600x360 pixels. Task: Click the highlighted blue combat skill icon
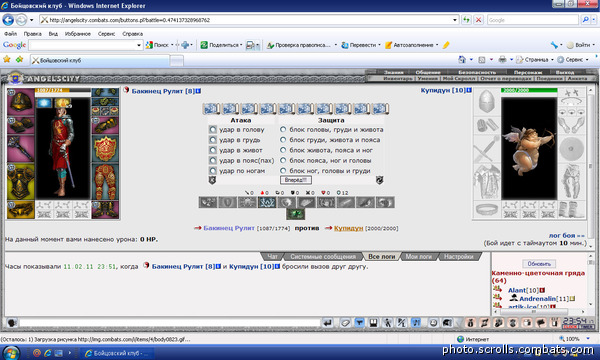coord(267,202)
